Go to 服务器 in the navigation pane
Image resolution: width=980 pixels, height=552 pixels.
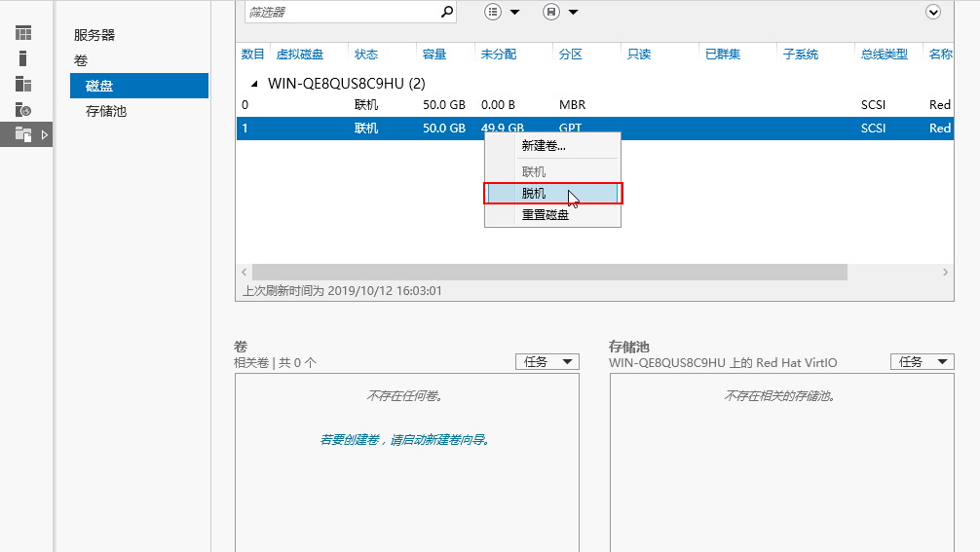click(x=94, y=35)
